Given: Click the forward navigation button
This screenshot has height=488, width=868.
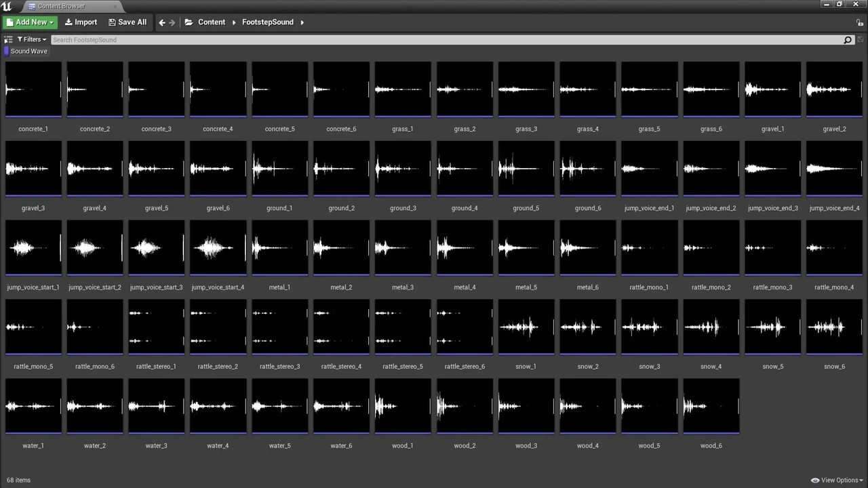Looking at the screenshot, I should click(172, 22).
